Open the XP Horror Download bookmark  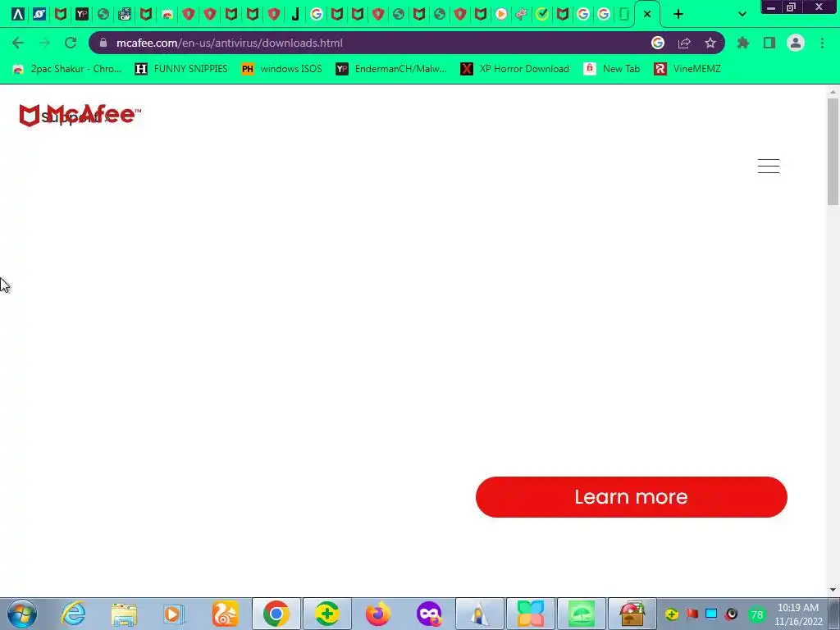pos(515,69)
